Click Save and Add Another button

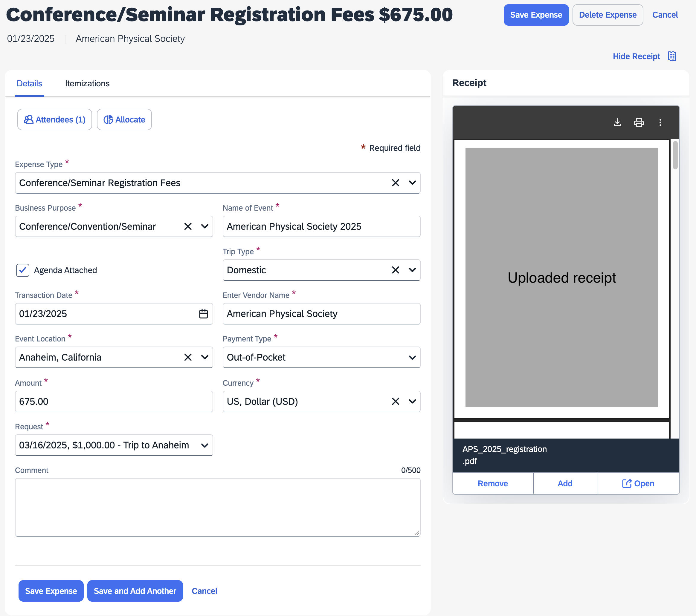coord(135,591)
